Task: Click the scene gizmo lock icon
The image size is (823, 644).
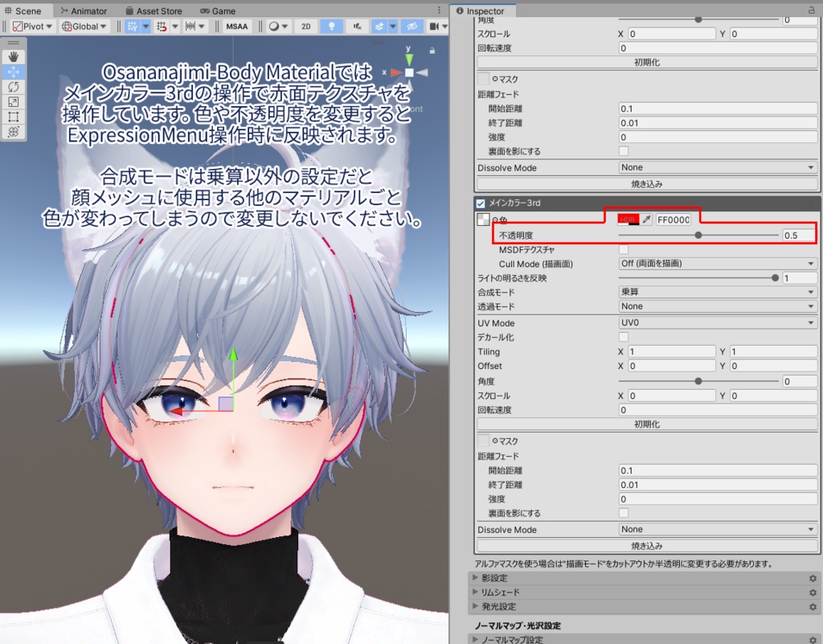Action: pos(432,51)
